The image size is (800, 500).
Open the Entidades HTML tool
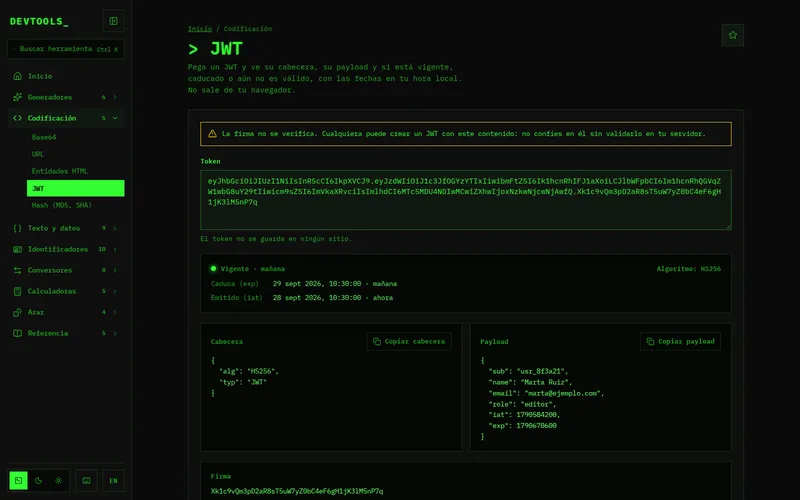coord(76,171)
